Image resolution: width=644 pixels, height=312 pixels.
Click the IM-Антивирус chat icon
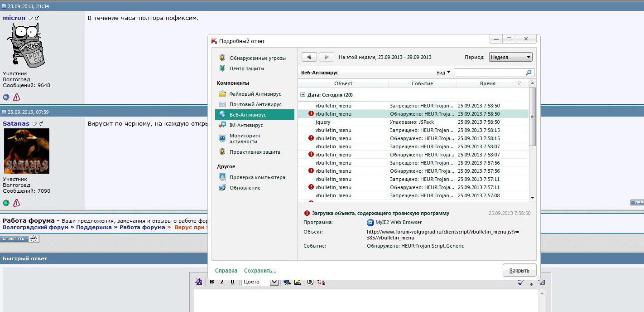[x=222, y=125]
